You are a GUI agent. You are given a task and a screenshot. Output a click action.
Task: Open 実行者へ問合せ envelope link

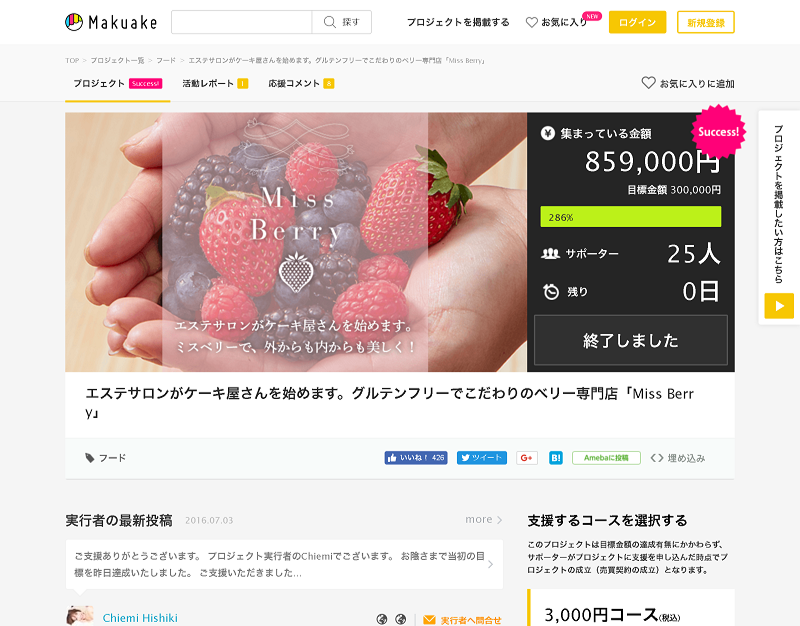(x=462, y=620)
